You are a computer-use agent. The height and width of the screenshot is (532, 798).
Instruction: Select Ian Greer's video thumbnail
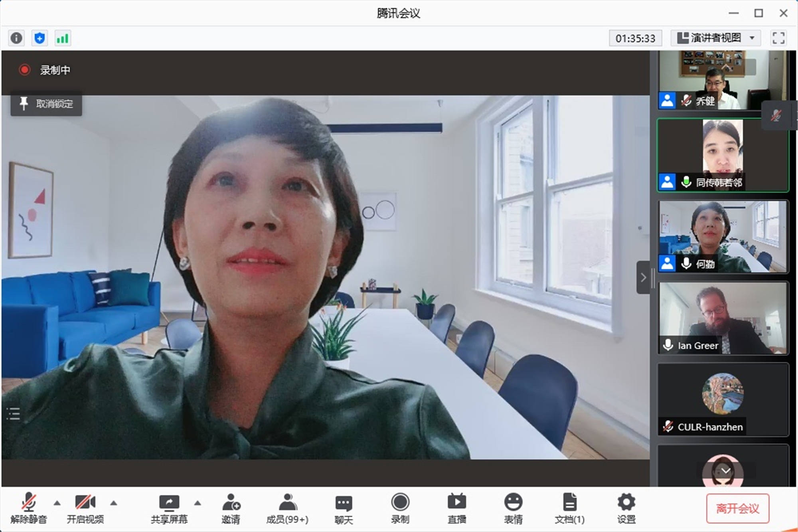pyautogui.click(x=723, y=318)
